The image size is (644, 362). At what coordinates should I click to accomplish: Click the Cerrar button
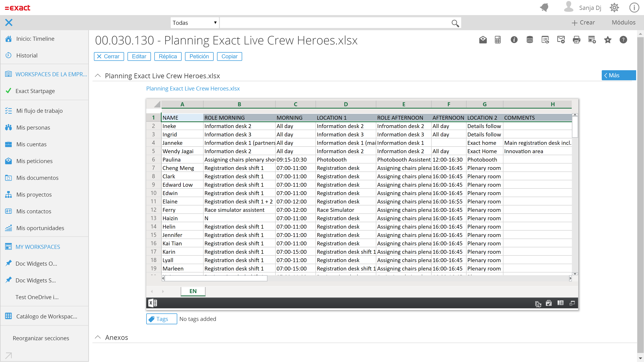[x=109, y=56]
